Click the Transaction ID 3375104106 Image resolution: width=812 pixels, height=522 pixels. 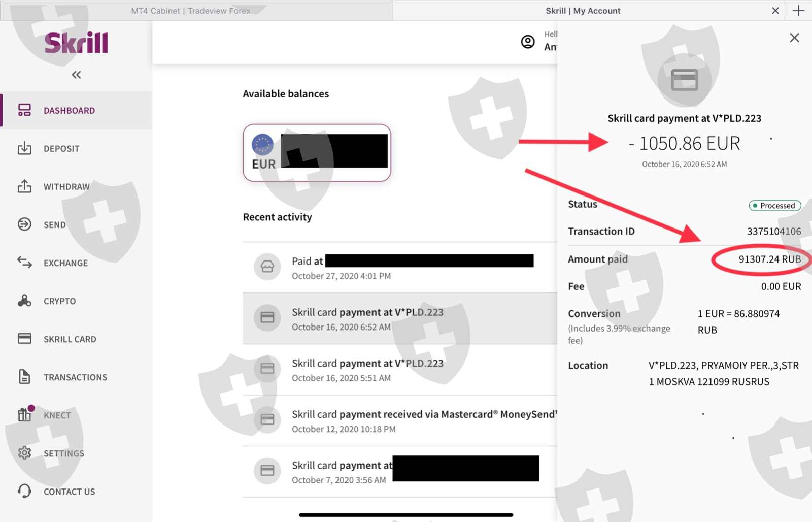(774, 232)
